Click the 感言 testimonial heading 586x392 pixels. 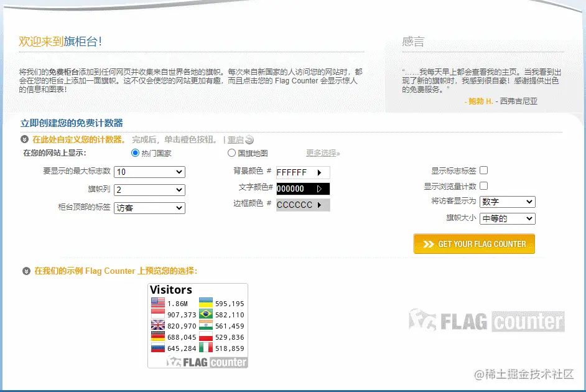413,42
